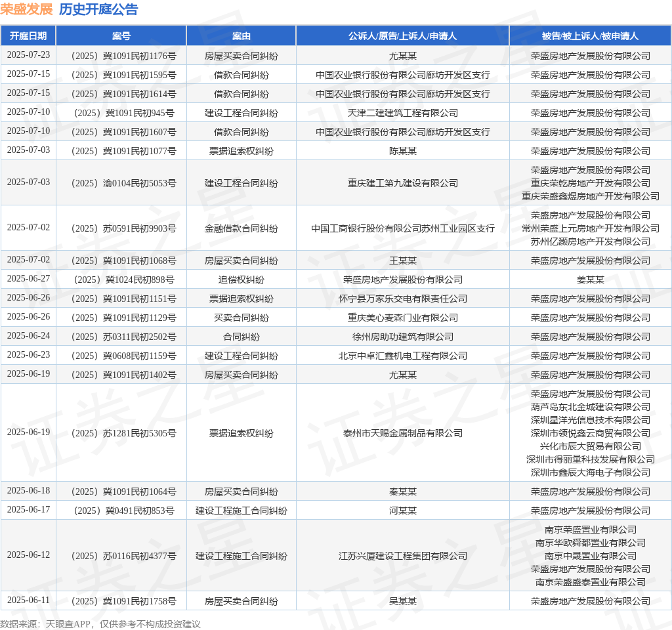The image size is (672, 630).
Task: Click case number 冀1091民初1614号
Action: tap(139, 94)
